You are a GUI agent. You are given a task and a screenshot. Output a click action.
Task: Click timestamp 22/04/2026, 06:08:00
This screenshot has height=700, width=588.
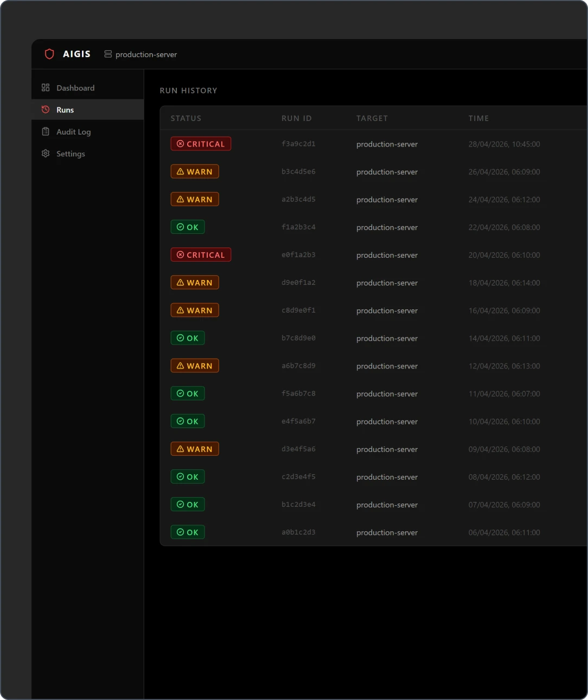(504, 227)
